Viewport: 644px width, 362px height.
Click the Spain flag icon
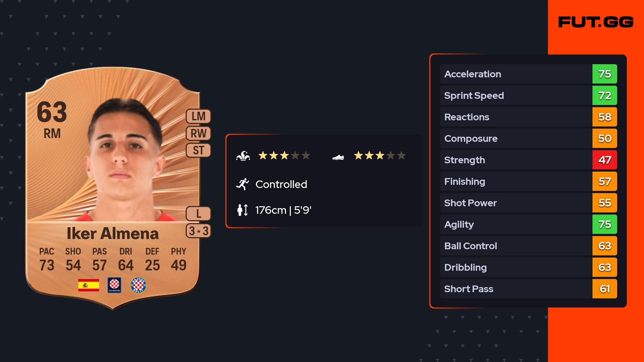(89, 285)
